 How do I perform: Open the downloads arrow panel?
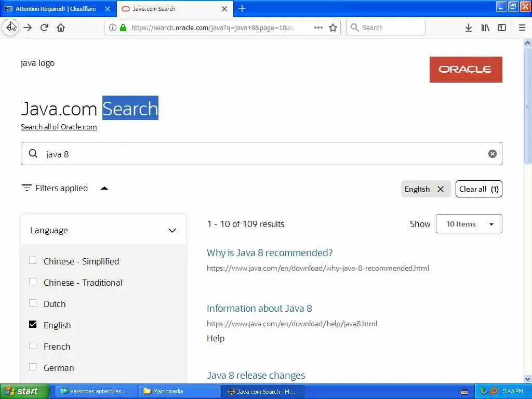coord(469,28)
